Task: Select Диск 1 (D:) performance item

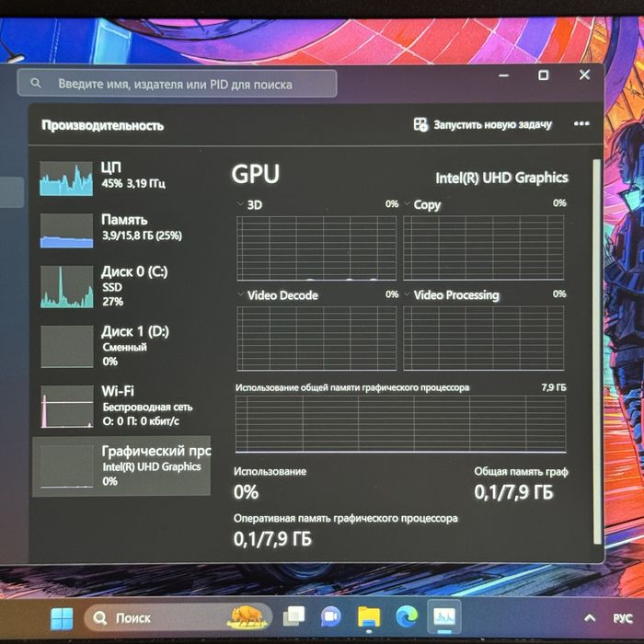Action: (x=121, y=346)
